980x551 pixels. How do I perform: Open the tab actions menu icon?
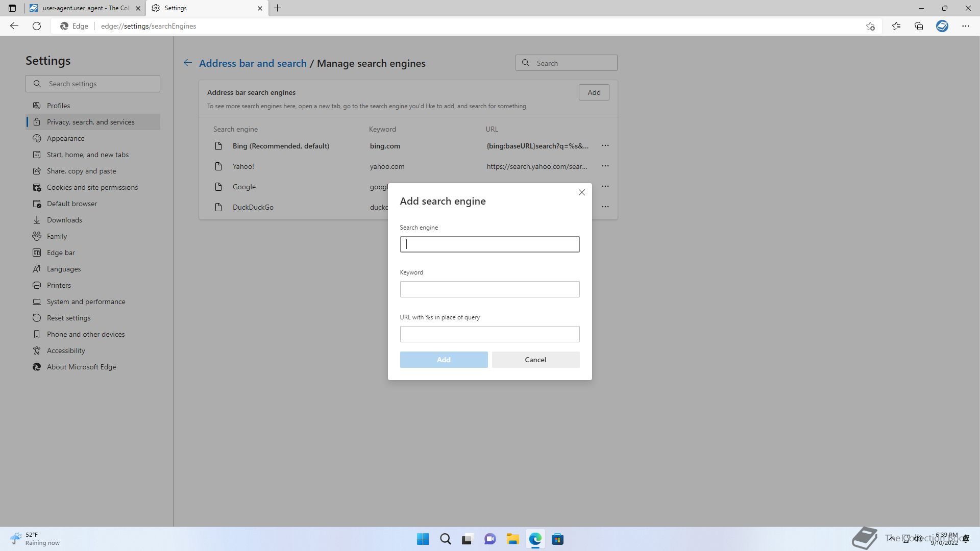[x=12, y=8]
